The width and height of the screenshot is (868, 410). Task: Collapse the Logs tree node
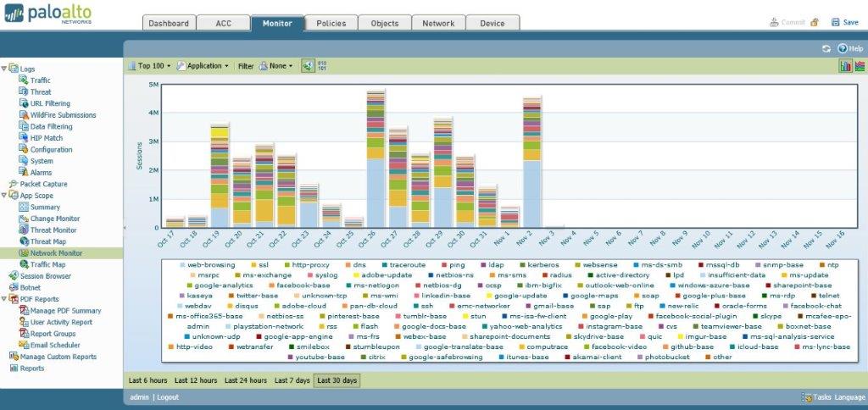(4, 69)
